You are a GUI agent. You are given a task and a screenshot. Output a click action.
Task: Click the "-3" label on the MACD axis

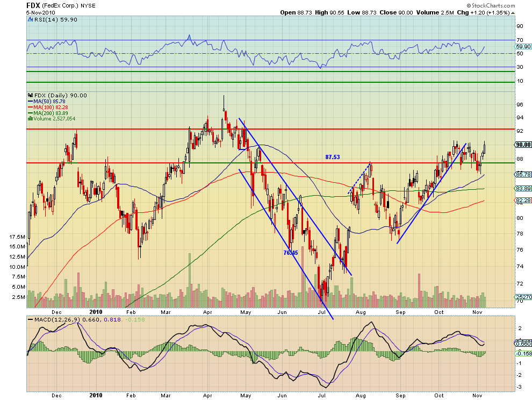tap(519, 387)
